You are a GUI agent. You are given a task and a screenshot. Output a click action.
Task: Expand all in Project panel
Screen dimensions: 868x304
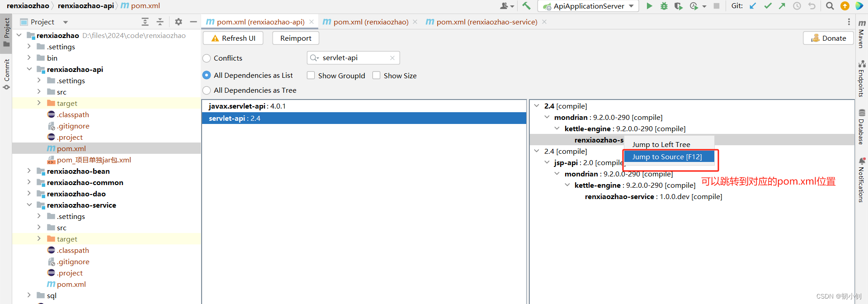click(x=145, y=22)
